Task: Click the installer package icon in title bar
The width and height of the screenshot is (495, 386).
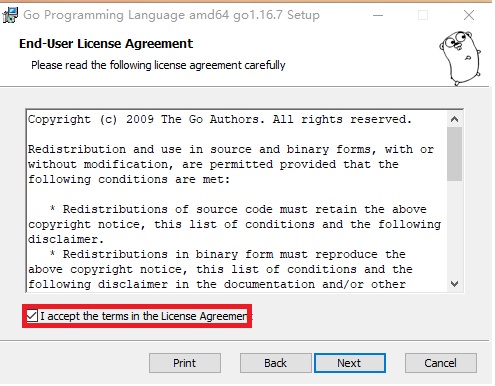Action: coord(10,15)
